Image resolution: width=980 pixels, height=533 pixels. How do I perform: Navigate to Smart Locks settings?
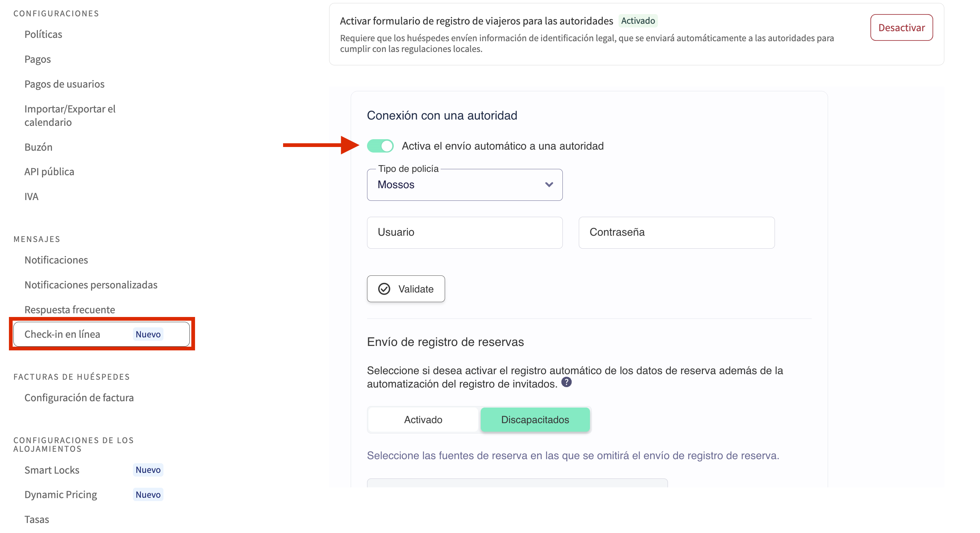point(52,470)
